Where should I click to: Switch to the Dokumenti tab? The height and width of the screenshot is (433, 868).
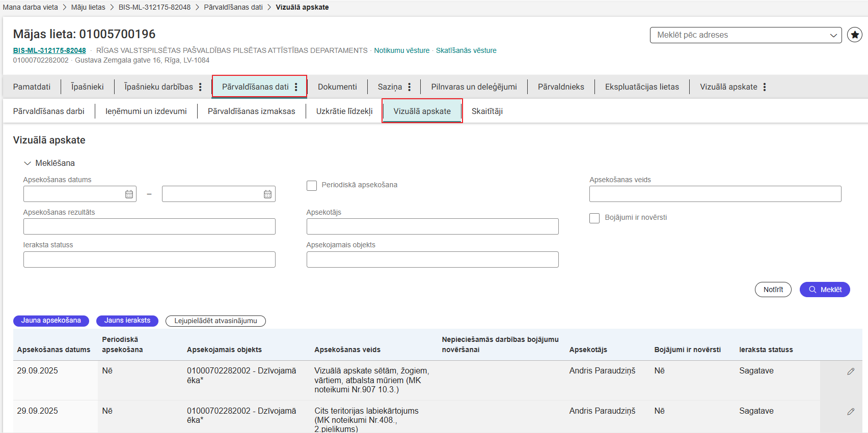tap(337, 87)
